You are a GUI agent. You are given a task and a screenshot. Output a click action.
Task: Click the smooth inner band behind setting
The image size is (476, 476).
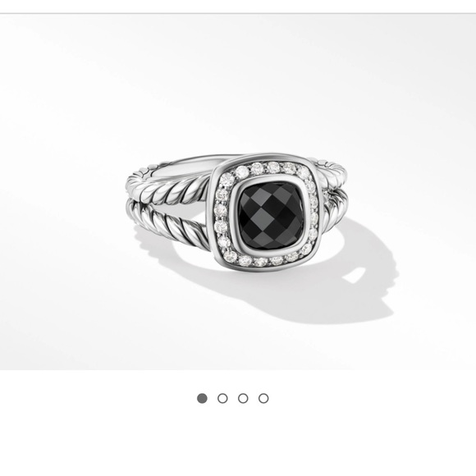point(188,166)
